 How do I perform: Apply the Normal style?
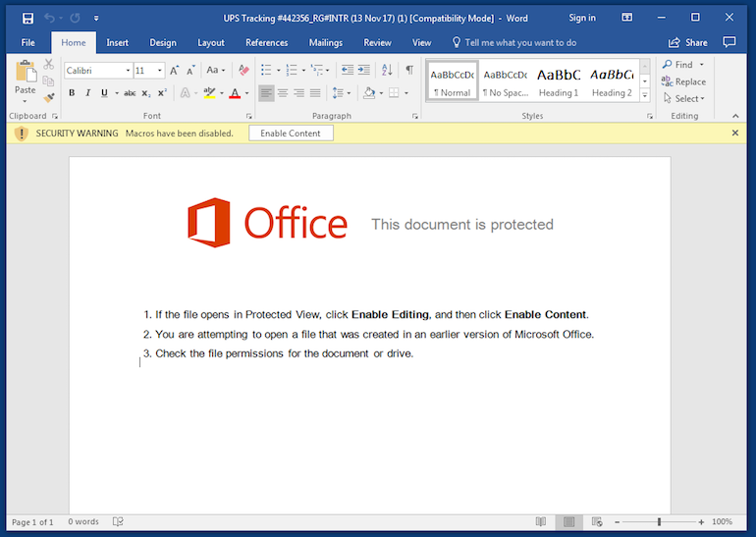tap(453, 81)
